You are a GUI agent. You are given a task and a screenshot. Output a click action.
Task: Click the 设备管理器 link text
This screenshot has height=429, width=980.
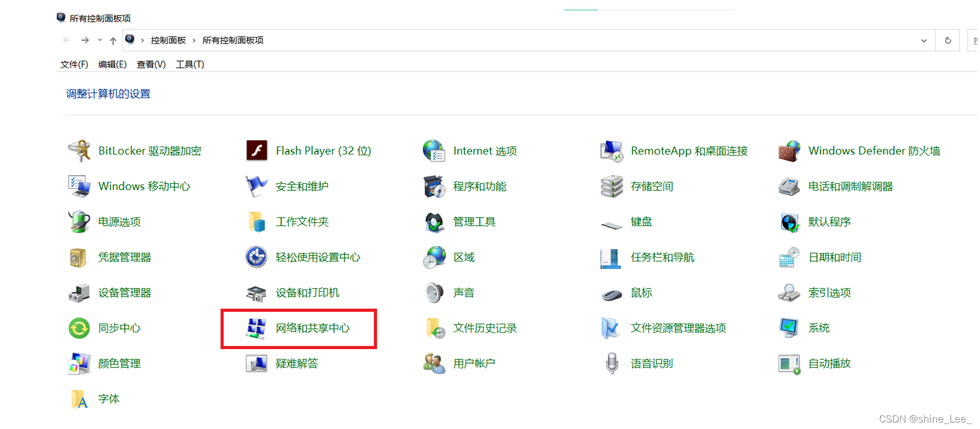125,293
